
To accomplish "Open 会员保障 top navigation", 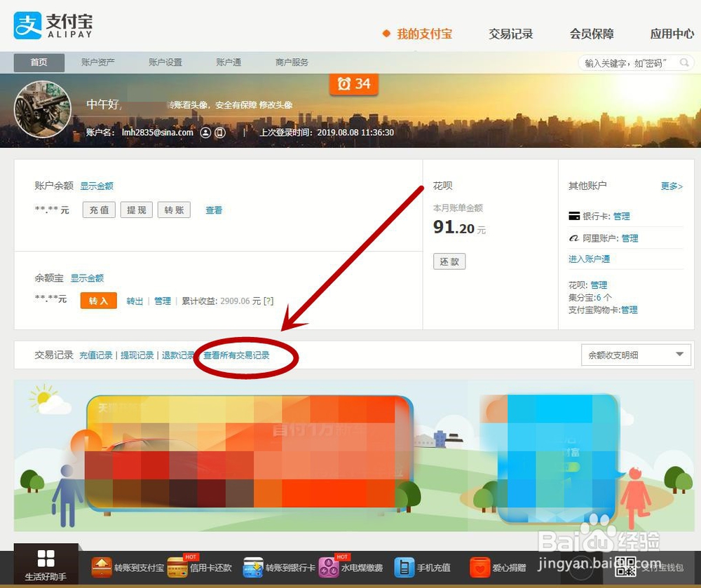I will pyautogui.click(x=592, y=34).
